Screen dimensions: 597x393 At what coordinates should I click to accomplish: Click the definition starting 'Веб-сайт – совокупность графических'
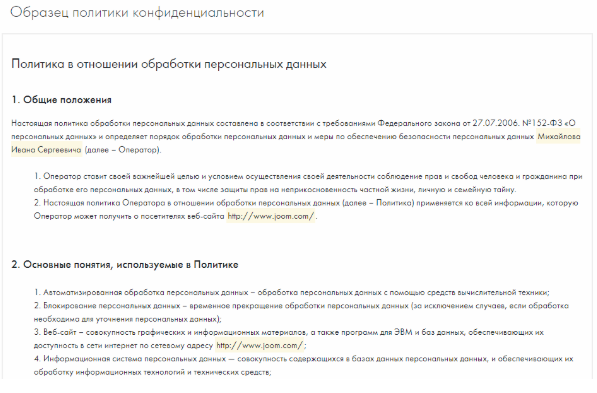tap(289, 339)
